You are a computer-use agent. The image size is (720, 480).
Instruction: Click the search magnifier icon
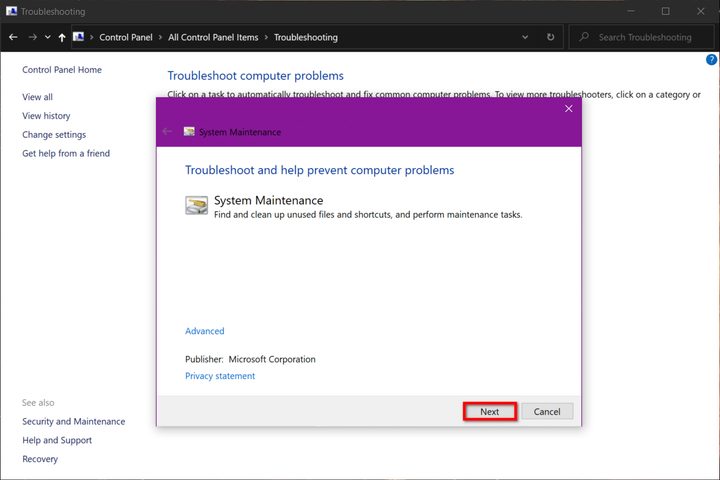[584, 37]
